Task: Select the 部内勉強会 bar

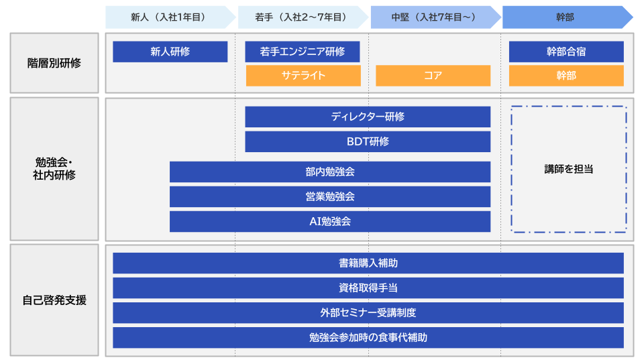Action: (330, 172)
